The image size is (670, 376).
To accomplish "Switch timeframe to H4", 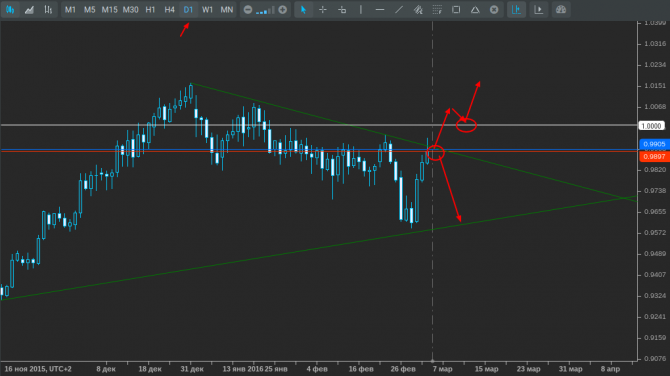I will (x=169, y=9).
